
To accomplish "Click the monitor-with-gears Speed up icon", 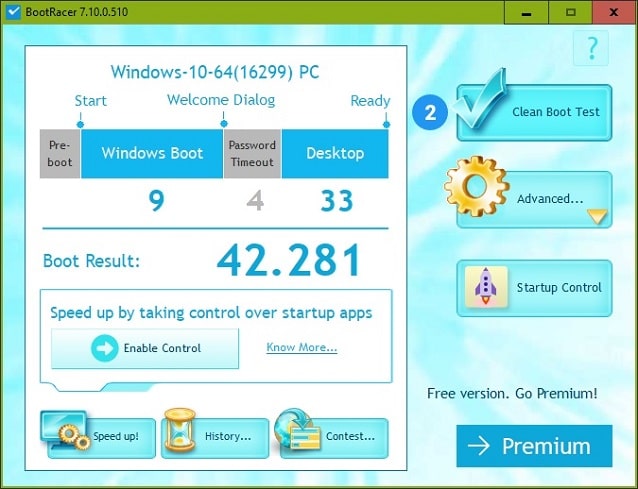I will point(66,431).
